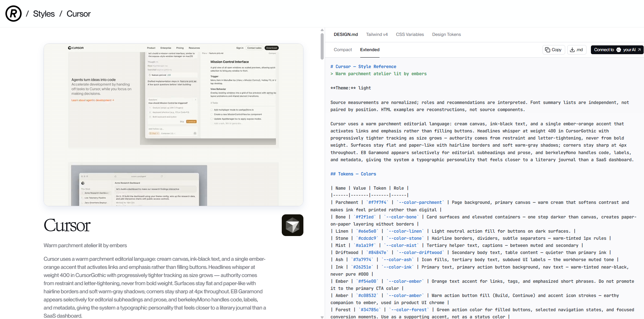
Task: Click the Ash hex value #7a7974
Action: click(362, 260)
